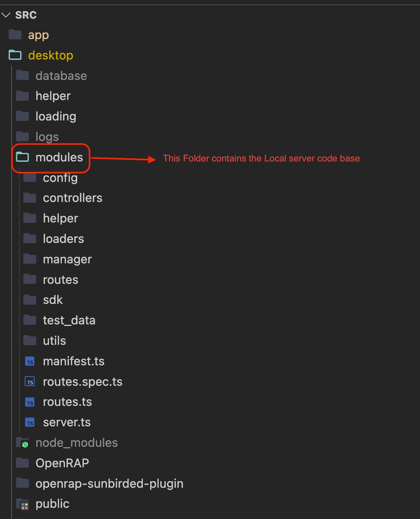Click the node_modules folder icon
Screen dimensions: 420x519
tap(23, 443)
